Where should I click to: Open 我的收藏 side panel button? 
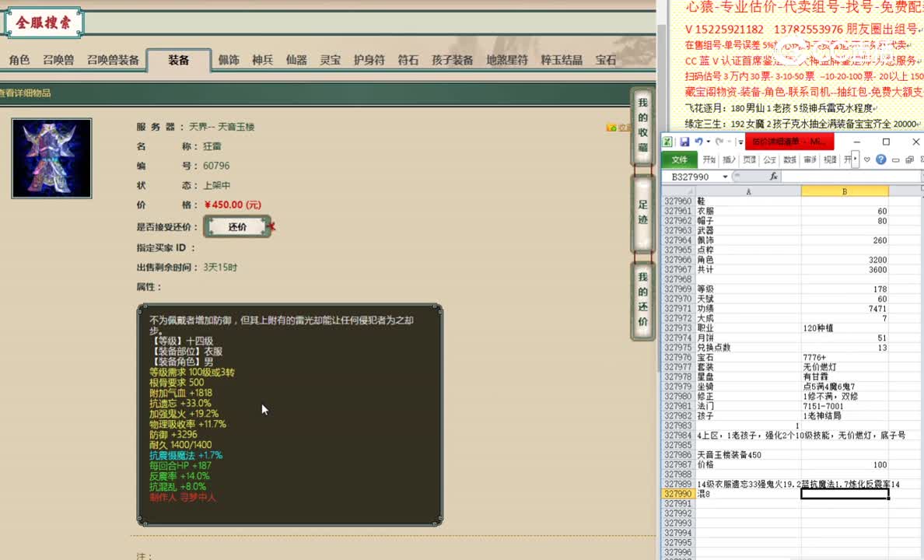point(642,124)
